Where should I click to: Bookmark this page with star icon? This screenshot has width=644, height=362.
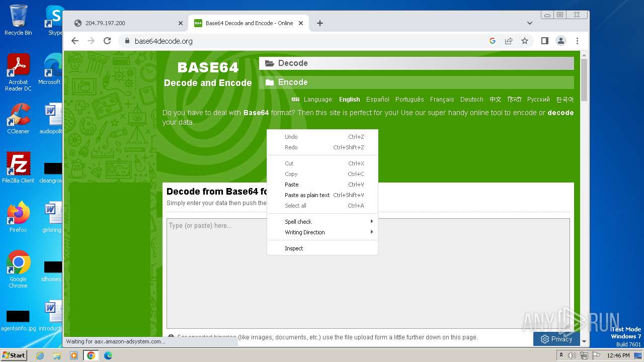coord(525,41)
